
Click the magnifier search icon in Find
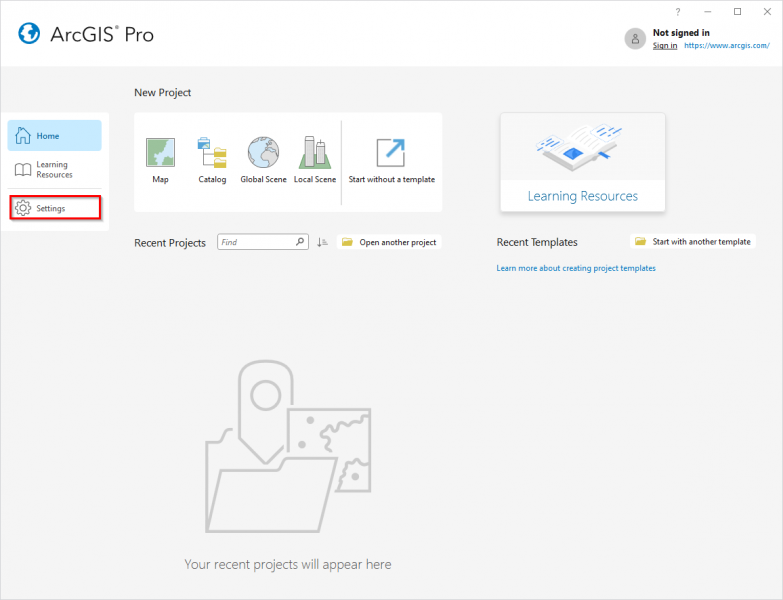coord(300,242)
